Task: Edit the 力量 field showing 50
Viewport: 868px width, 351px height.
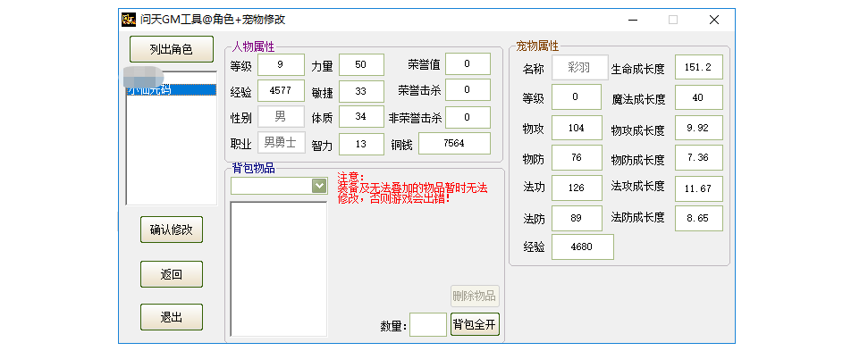Action: coord(361,64)
